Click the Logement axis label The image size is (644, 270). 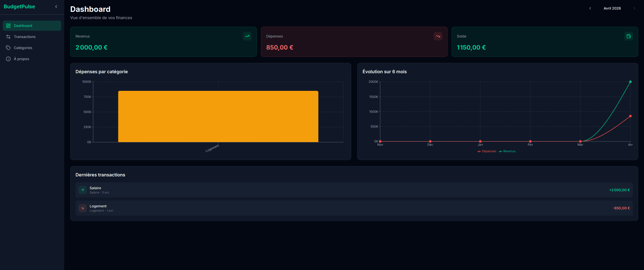click(x=212, y=148)
